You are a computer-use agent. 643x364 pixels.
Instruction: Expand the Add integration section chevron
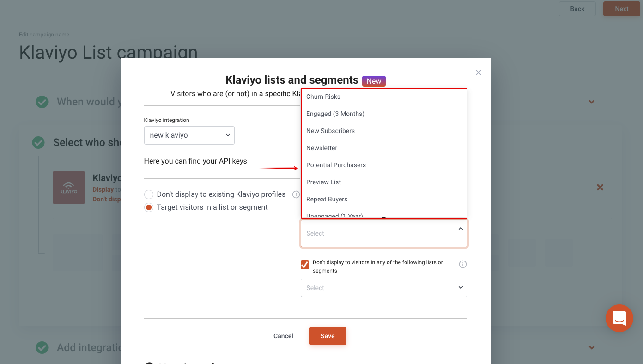pyautogui.click(x=592, y=347)
